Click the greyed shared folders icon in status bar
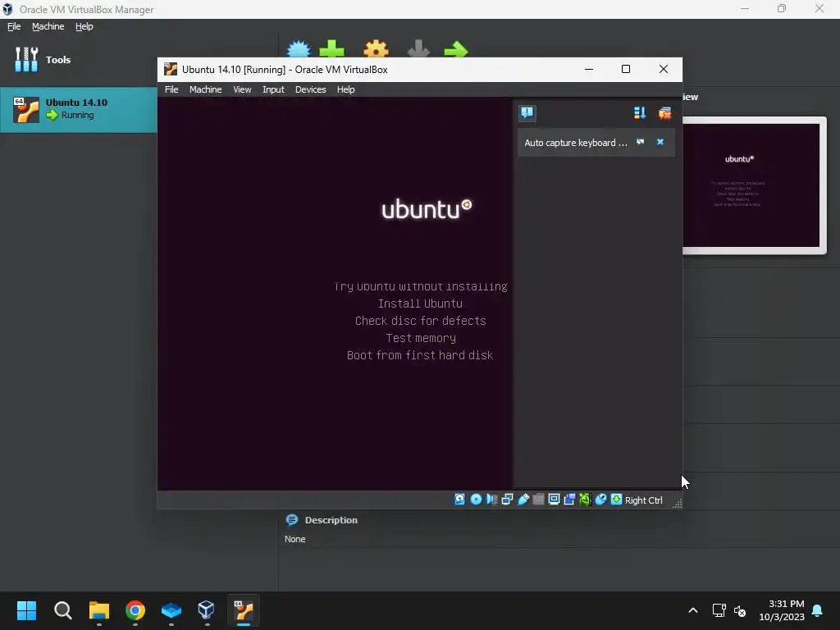 tap(538, 500)
